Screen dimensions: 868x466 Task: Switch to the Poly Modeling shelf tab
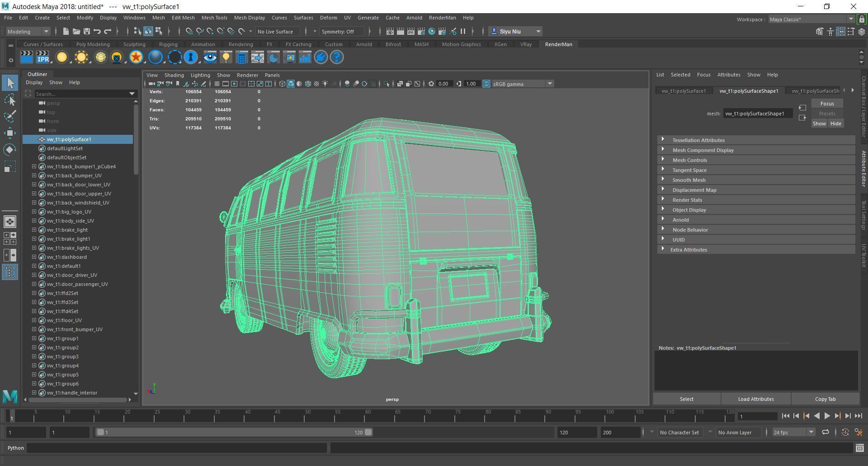tap(93, 44)
